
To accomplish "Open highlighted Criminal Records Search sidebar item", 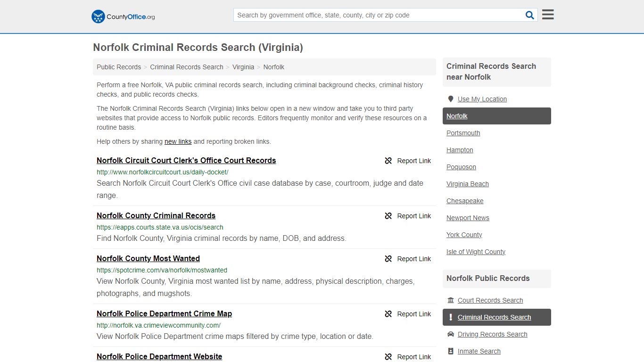I will (497, 317).
